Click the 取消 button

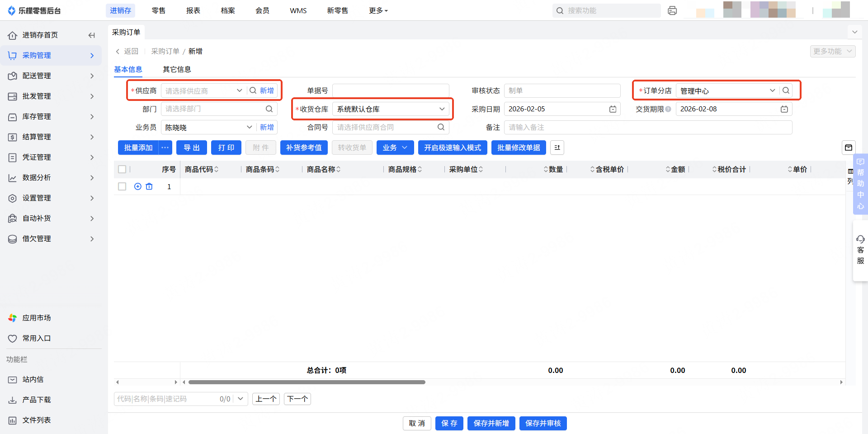tap(417, 423)
